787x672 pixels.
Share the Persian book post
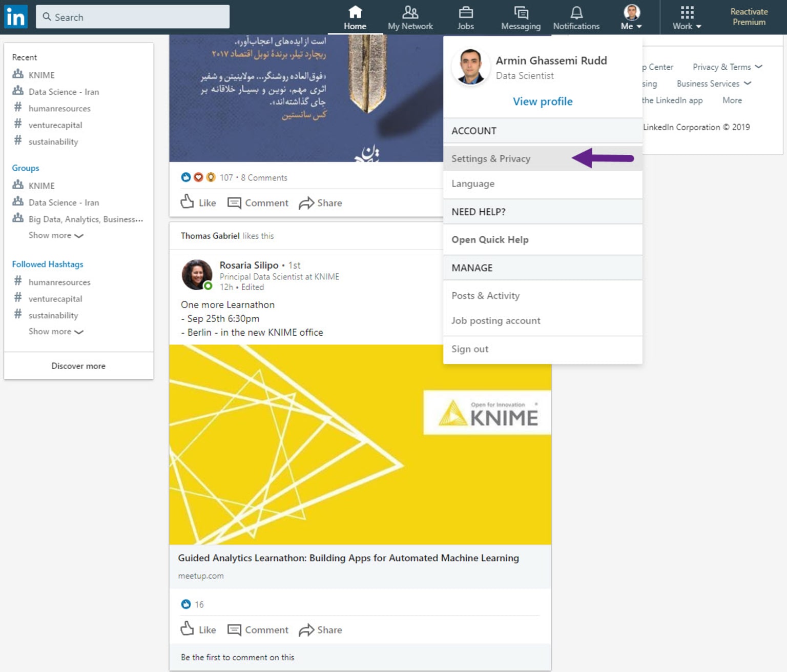pyautogui.click(x=321, y=202)
